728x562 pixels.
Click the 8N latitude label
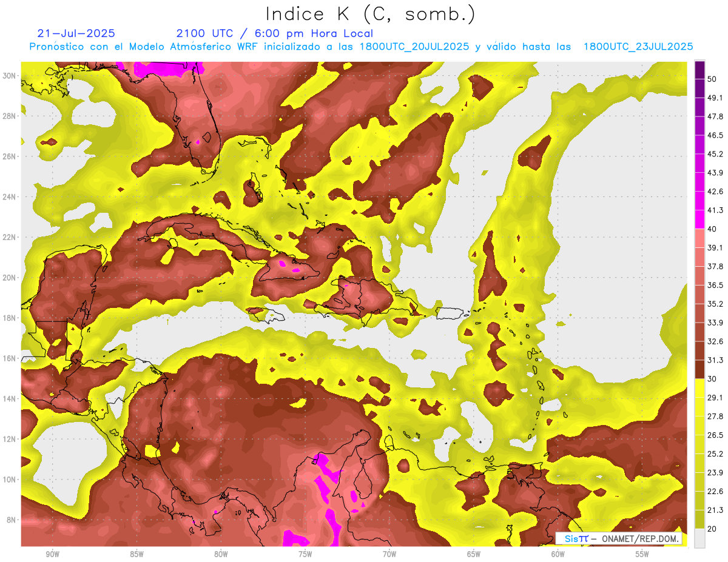pyautogui.click(x=12, y=520)
